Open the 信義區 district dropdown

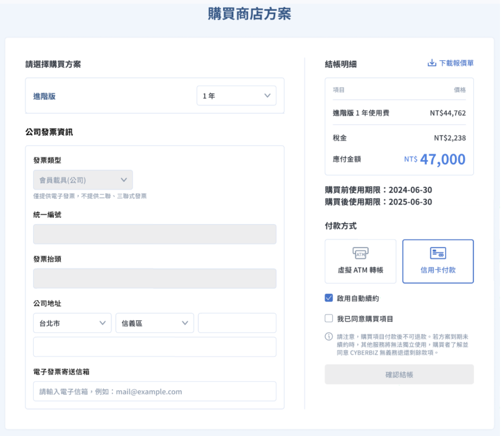point(155,323)
